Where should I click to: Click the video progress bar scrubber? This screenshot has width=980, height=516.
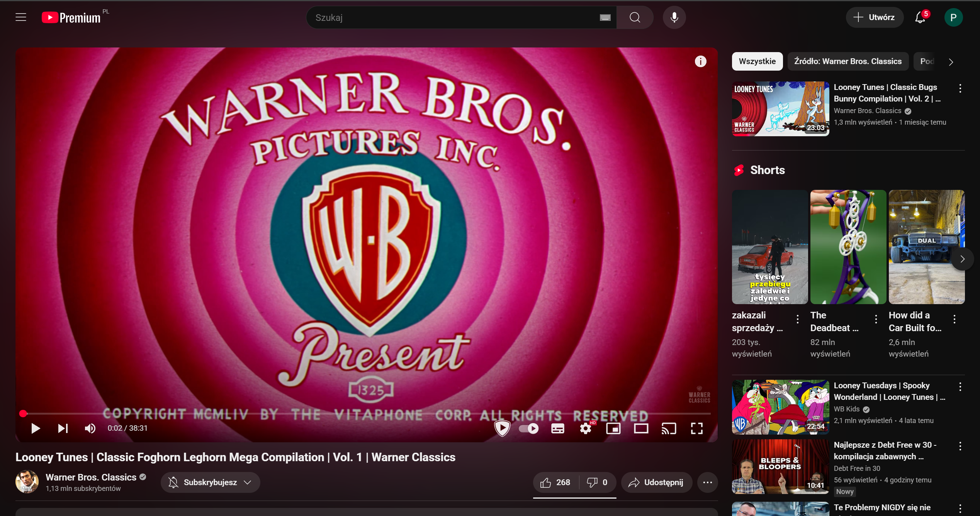(x=23, y=414)
